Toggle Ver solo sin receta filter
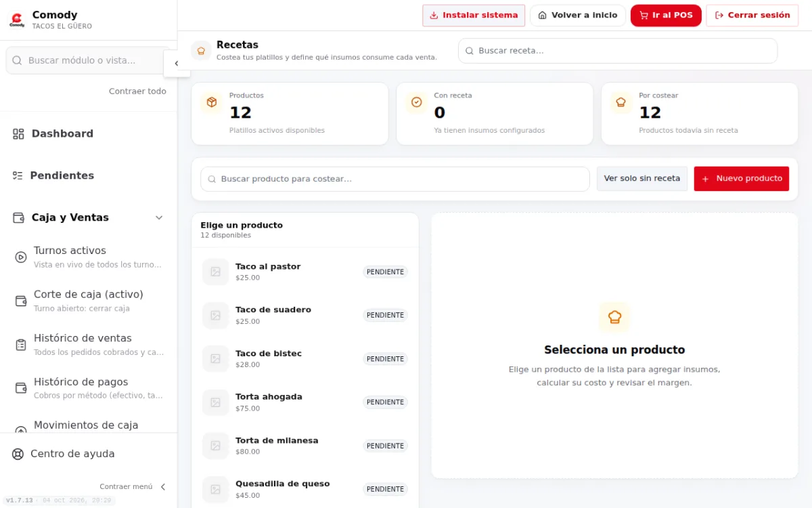Image resolution: width=812 pixels, height=508 pixels. coord(642,179)
